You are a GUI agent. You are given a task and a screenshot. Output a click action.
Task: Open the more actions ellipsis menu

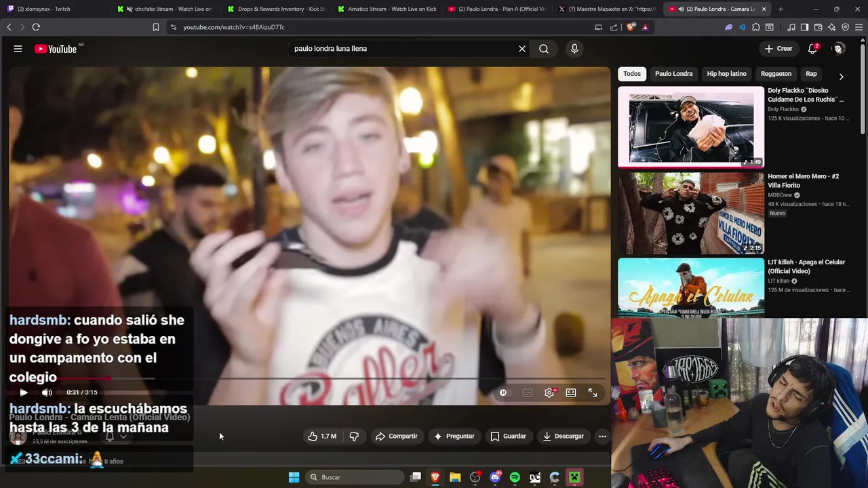click(x=602, y=436)
